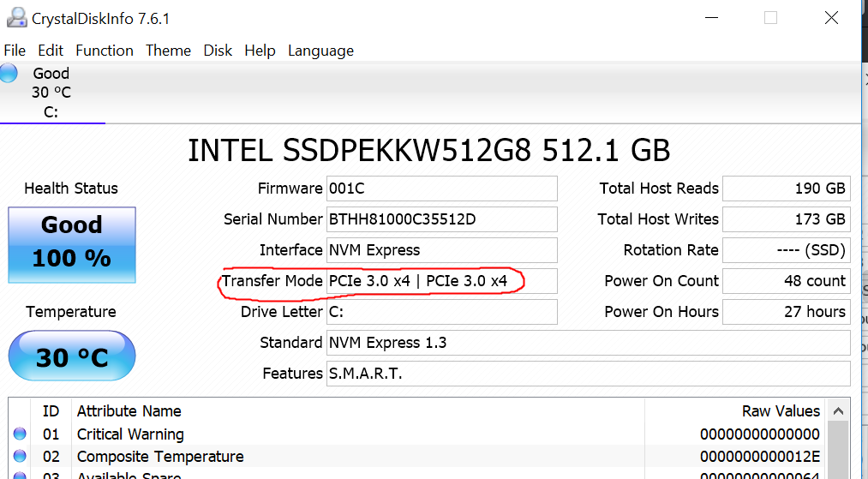Open the File menu
868x479 pixels.
tap(15, 51)
